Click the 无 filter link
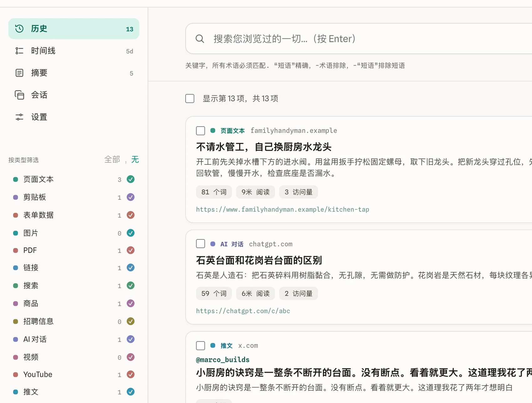 click(135, 159)
